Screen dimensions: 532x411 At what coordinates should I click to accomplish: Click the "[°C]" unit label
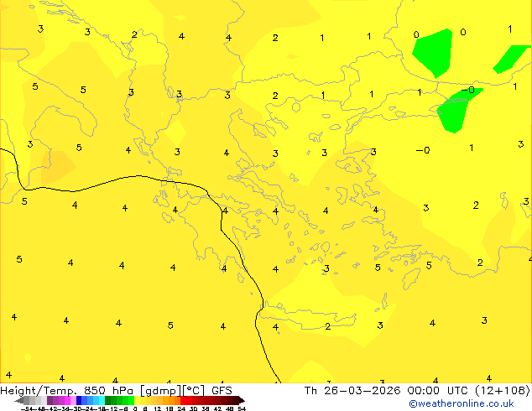point(194,391)
